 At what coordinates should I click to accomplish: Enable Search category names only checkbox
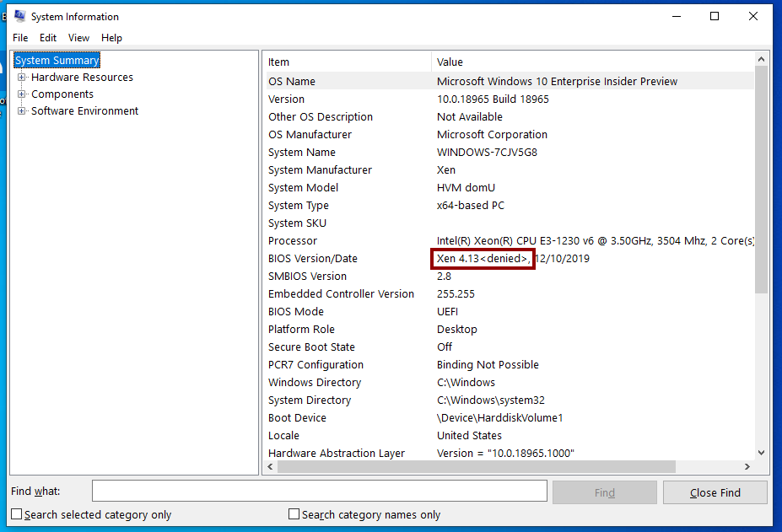click(294, 514)
